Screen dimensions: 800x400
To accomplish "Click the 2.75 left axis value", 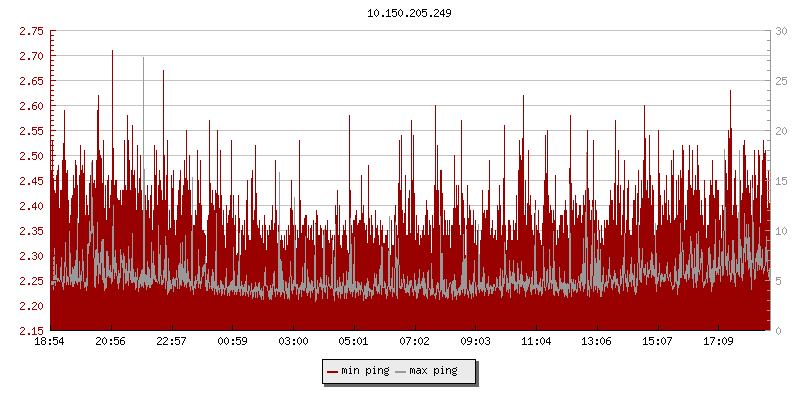I will 32,31.
